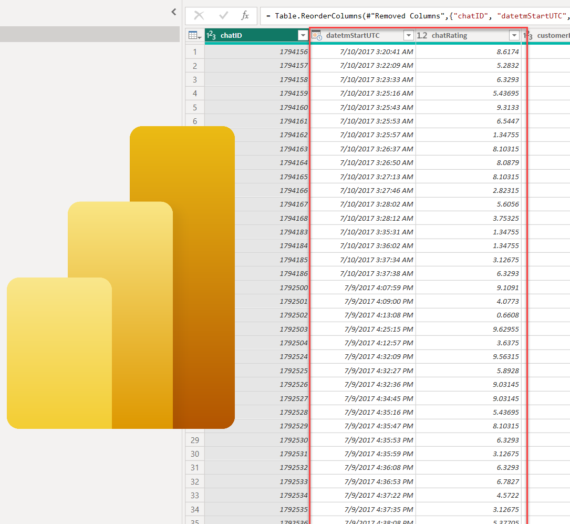Click date cell 7/9/2017 4:25:15 PM
Viewport: 570px width, 524px height.
(x=362, y=329)
